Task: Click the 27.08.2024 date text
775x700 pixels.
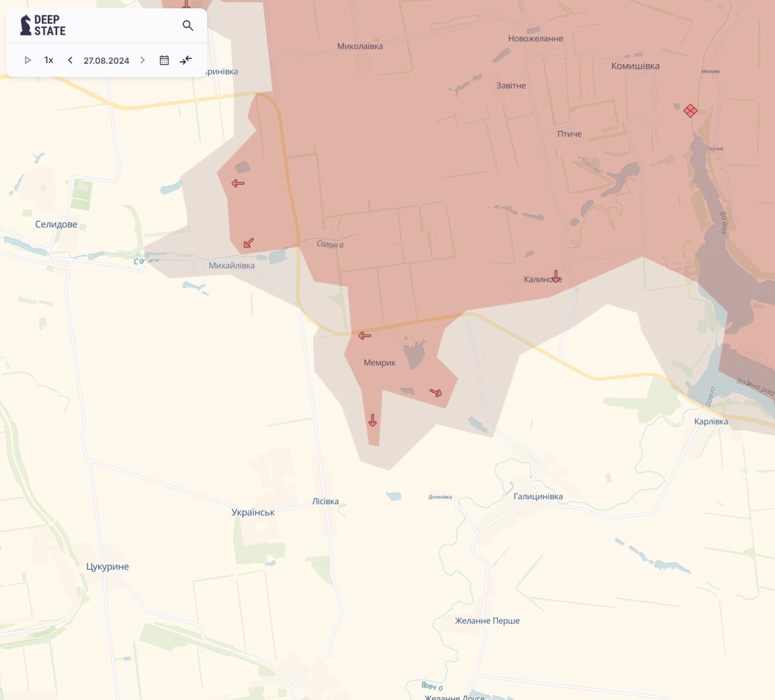Action: point(106,61)
